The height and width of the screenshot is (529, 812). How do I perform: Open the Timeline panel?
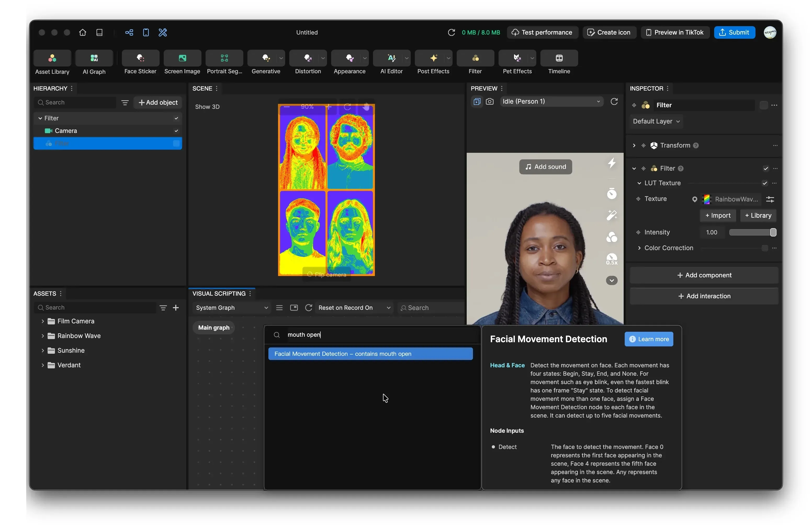tap(559, 58)
